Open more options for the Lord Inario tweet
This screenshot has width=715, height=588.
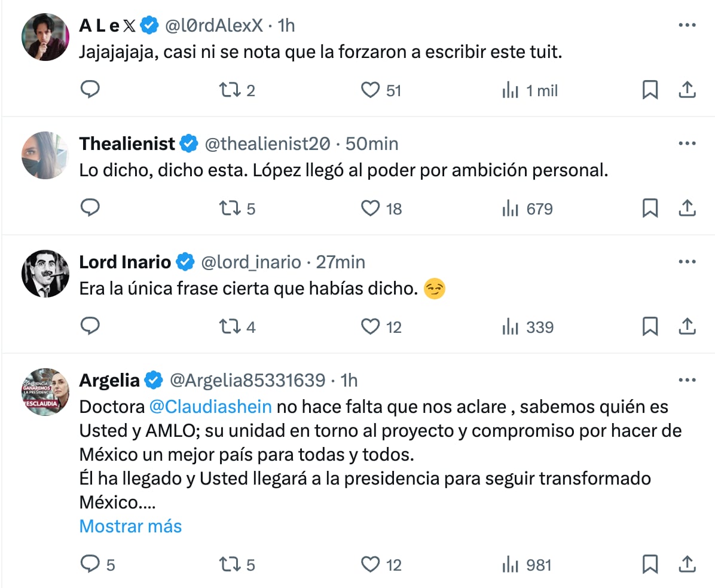tap(687, 262)
